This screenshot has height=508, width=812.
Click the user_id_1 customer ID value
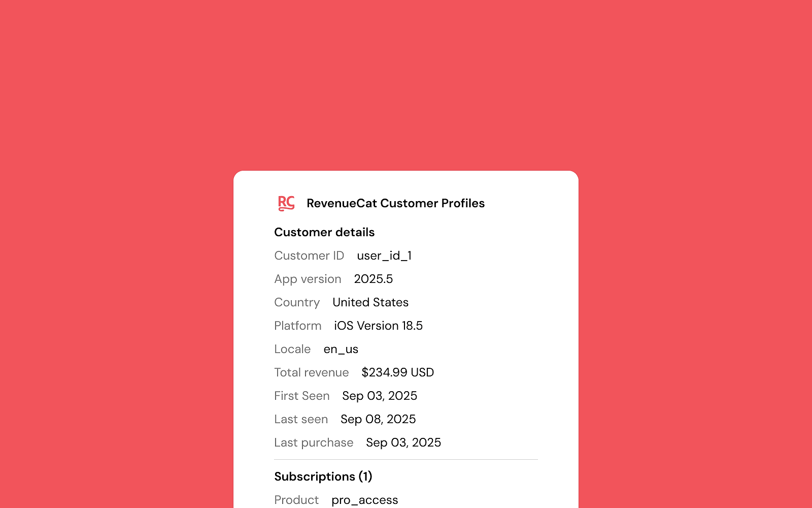(384, 256)
